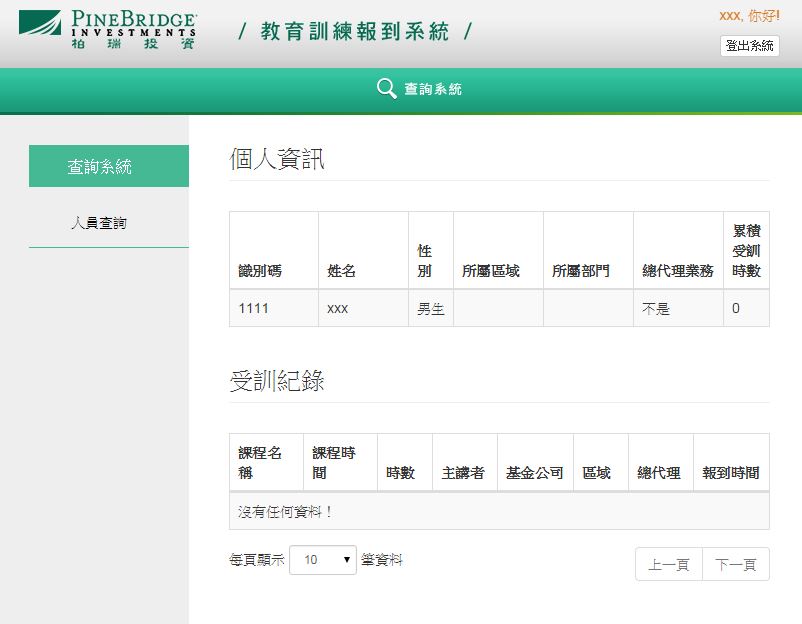Click the 男生 gender cell
The image size is (802, 624).
(431, 308)
